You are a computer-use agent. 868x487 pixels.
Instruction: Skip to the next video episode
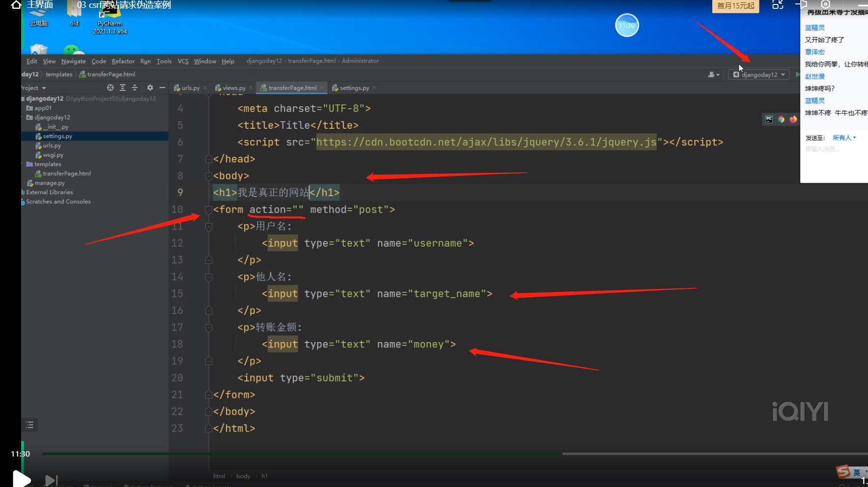(x=51, y=480)
